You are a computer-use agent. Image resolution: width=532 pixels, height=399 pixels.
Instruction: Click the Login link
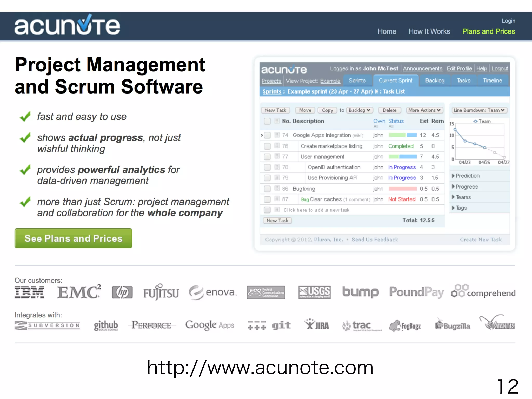pos(508,21)
